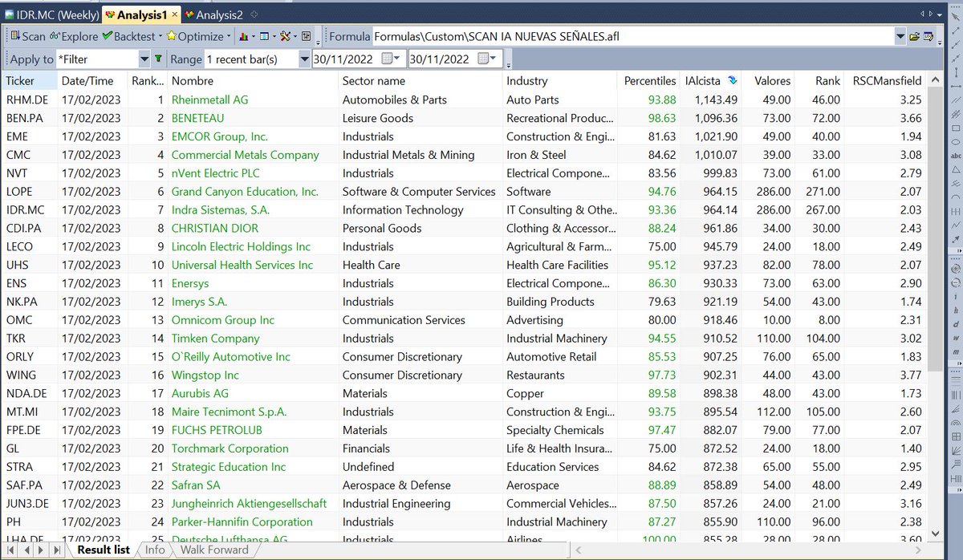Sort by the Industry column header
The height and width of the screenshot is (560, 963).
click(x=560, y=80)
